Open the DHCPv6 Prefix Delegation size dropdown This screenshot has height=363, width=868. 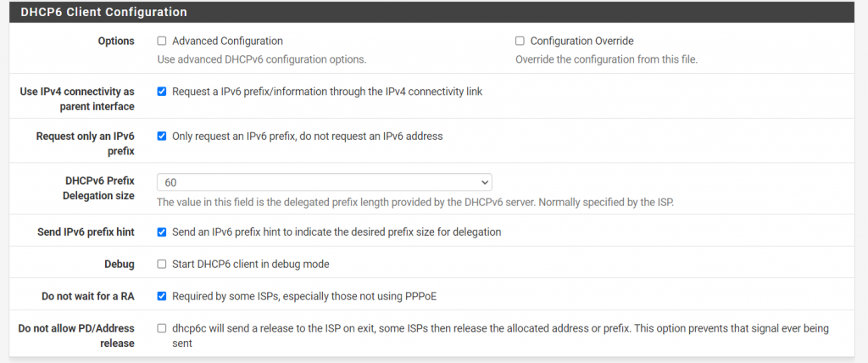pos(324,182)
